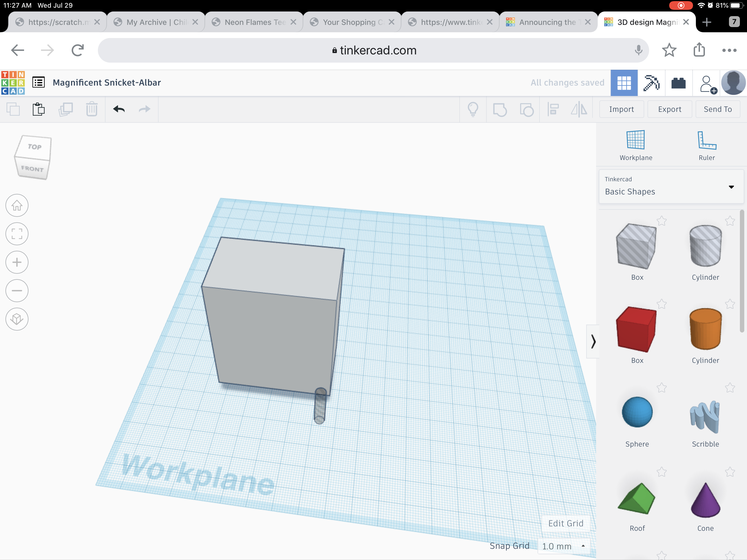Favorite the striped hole Cylinder star
Viewport: 747px width, 560px height.
730,221
